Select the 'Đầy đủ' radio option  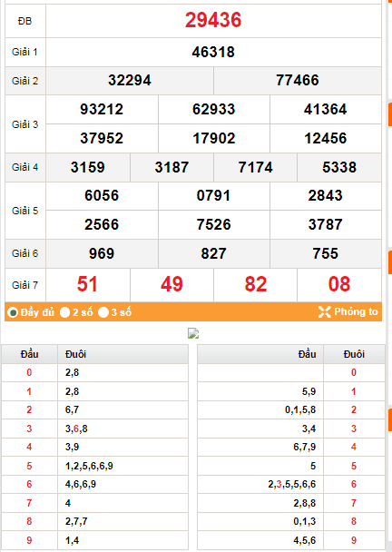[13, 312]
